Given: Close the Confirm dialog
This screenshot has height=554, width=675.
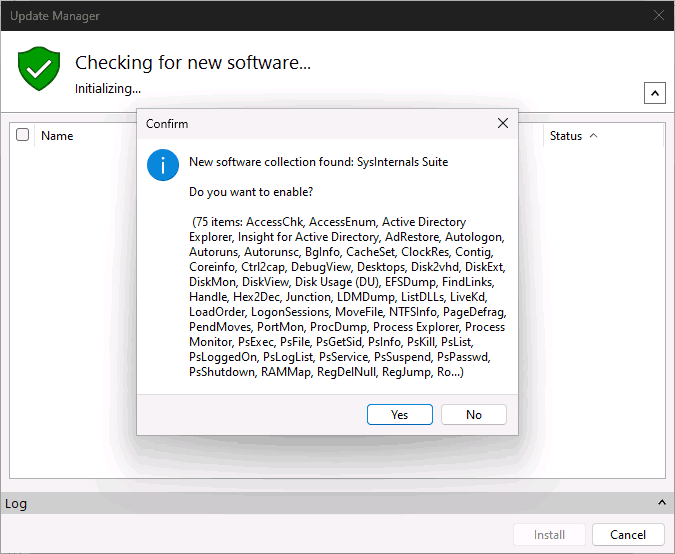Looking at the screenshot, I should [502, 124].
